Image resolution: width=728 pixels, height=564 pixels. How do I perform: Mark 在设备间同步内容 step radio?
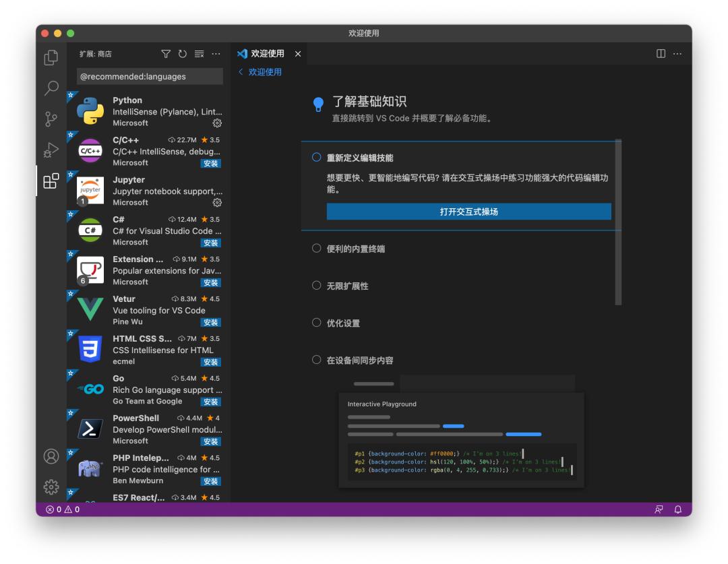click(316, 360)
